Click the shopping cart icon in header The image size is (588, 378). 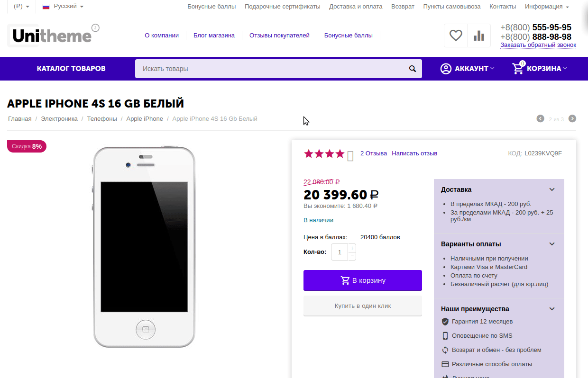[518, 69]
